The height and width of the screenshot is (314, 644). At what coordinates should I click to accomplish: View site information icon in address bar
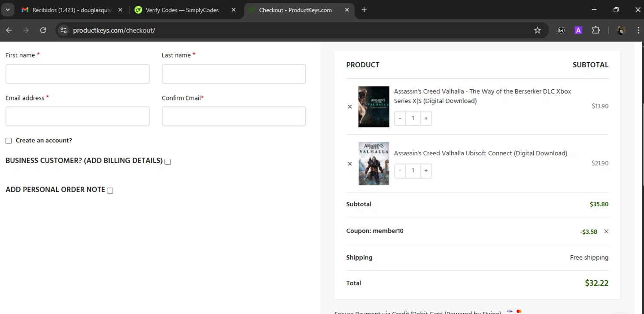(64, 30)
